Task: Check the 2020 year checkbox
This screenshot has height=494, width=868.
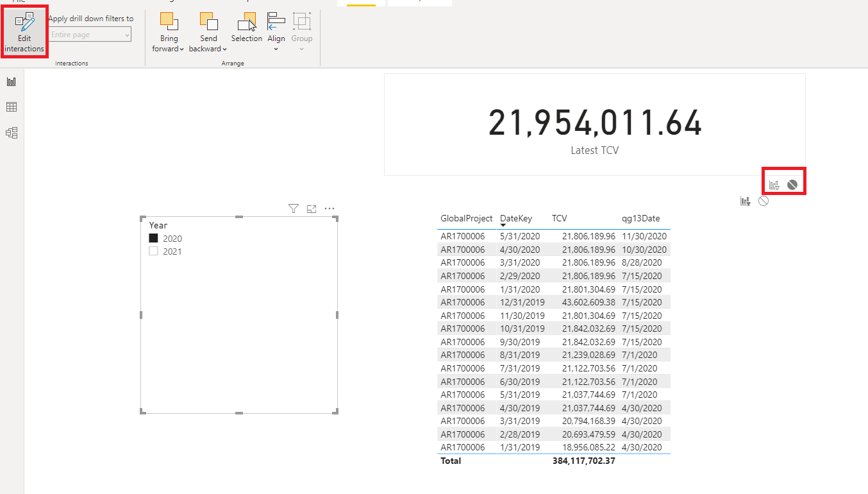Action: click(153, 238)
